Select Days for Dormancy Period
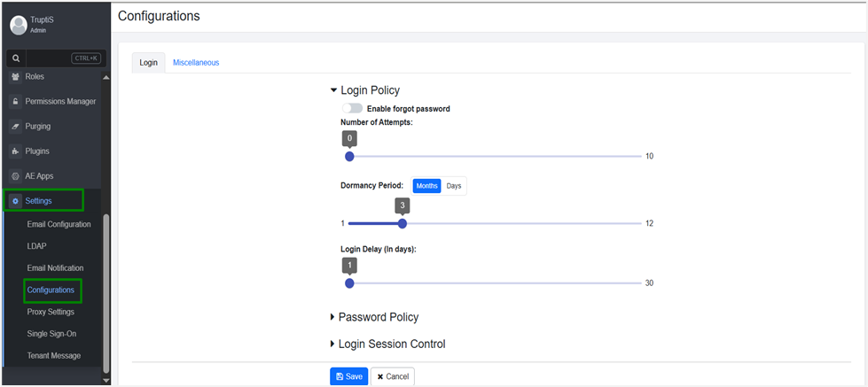Screen dimensions: 868x387 (x=454, y=186)
